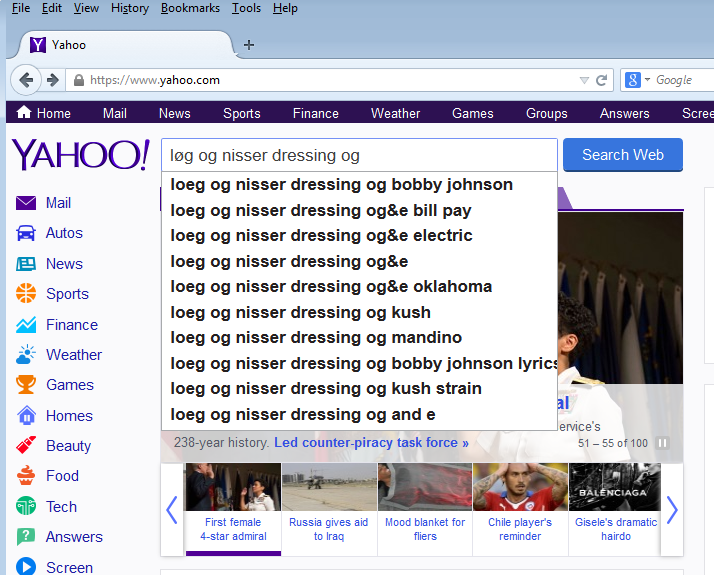The height and width of the screenshot is (575, 714).
Task: Click the Google search engine icon
Action: click(x=632, y=80)
